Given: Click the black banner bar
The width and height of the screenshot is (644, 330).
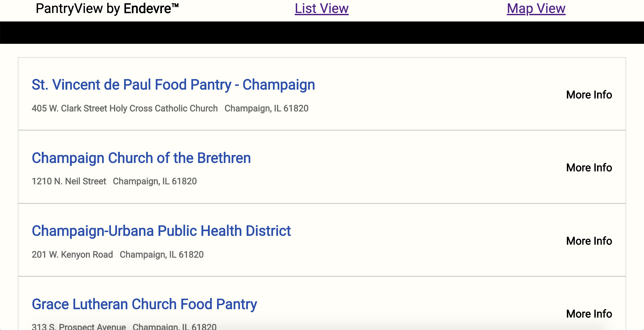Looking at the screenshot, I should point(322,32).
